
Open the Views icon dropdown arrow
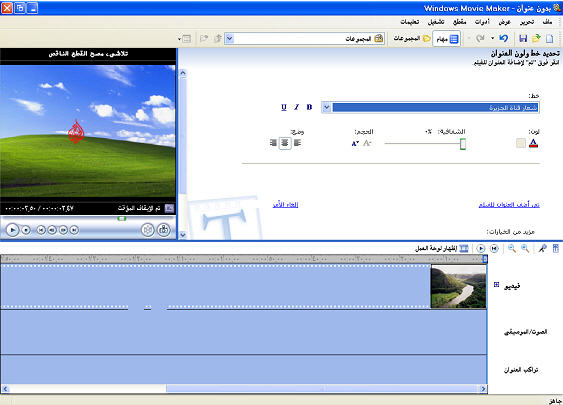[179, 38]
